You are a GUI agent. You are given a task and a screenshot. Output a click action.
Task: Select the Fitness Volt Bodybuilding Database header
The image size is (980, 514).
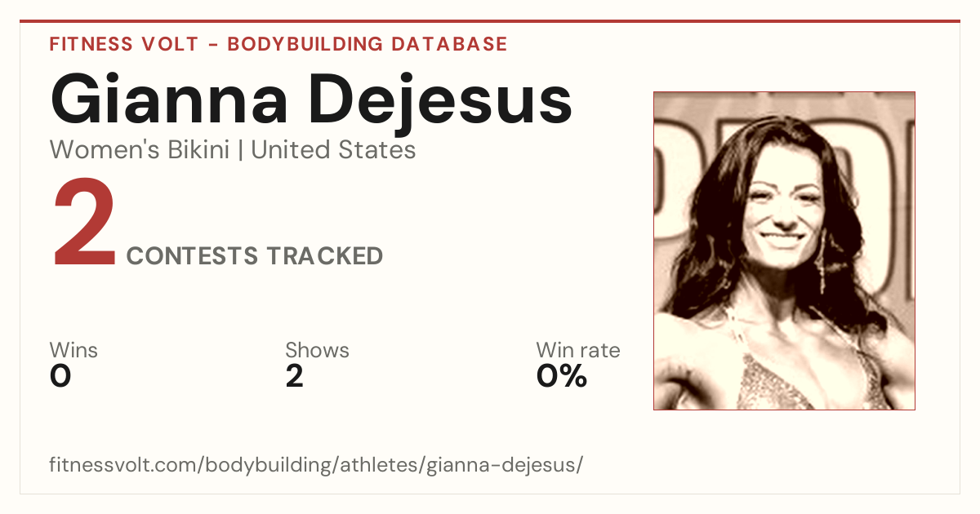(x=278, y=44)
